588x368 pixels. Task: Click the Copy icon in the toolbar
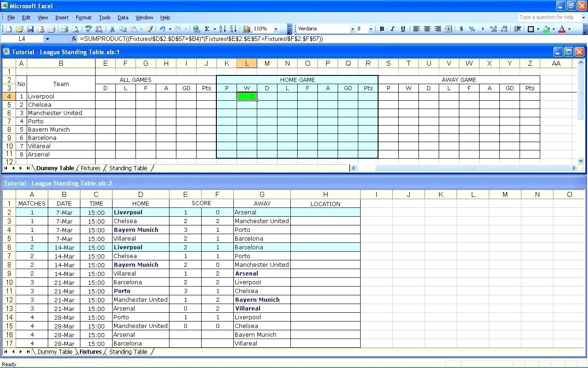pyautogui.click(x=123, y=29)
